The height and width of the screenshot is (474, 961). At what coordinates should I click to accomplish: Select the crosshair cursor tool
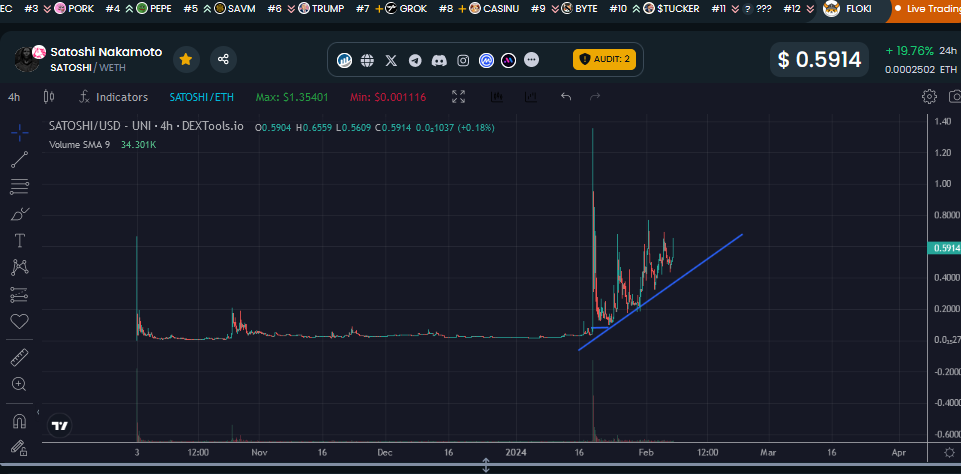coord(20,132)
